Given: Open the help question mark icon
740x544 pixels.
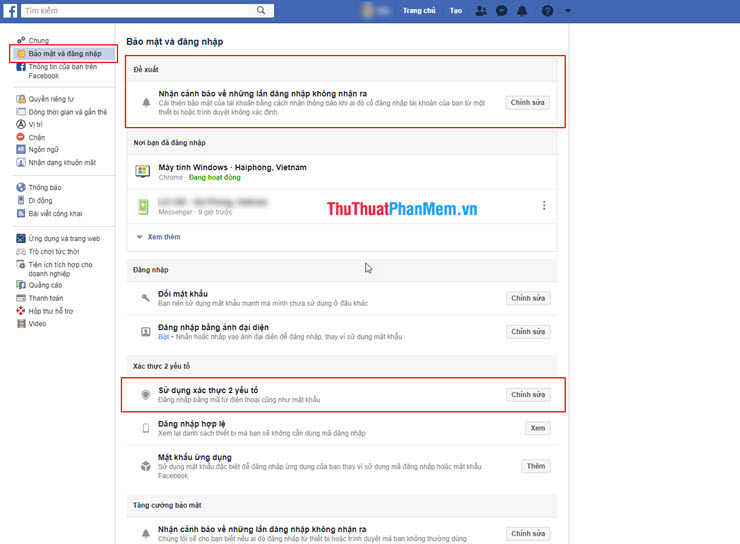Looking at the screenshot, I should coord(547,10).
